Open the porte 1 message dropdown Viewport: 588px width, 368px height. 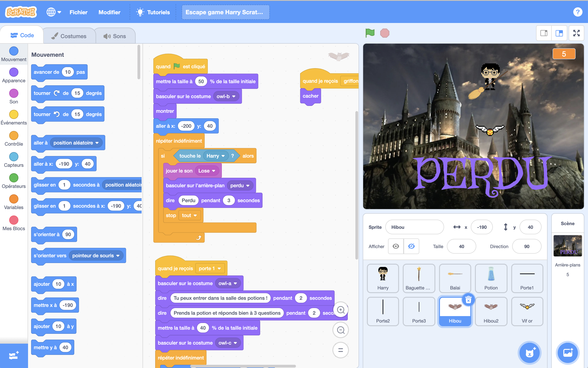pyautogui.click(x=210, y=269)
